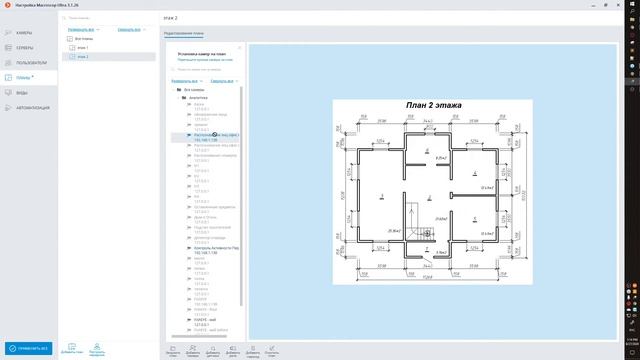Click the Построить иерархию icon at bottom
Screen dimensions: 640x360
click(97, 347)
